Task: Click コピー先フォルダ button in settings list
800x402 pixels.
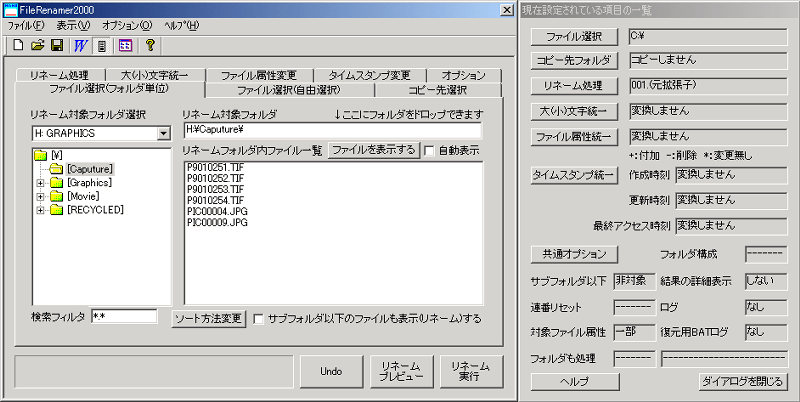Action: tap(574, 61)
